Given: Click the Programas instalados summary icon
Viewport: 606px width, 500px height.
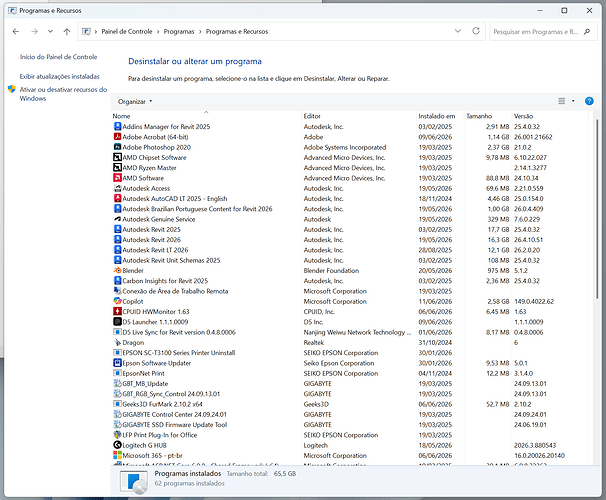Looking at the screenshot, I should (x=134, y=482).
